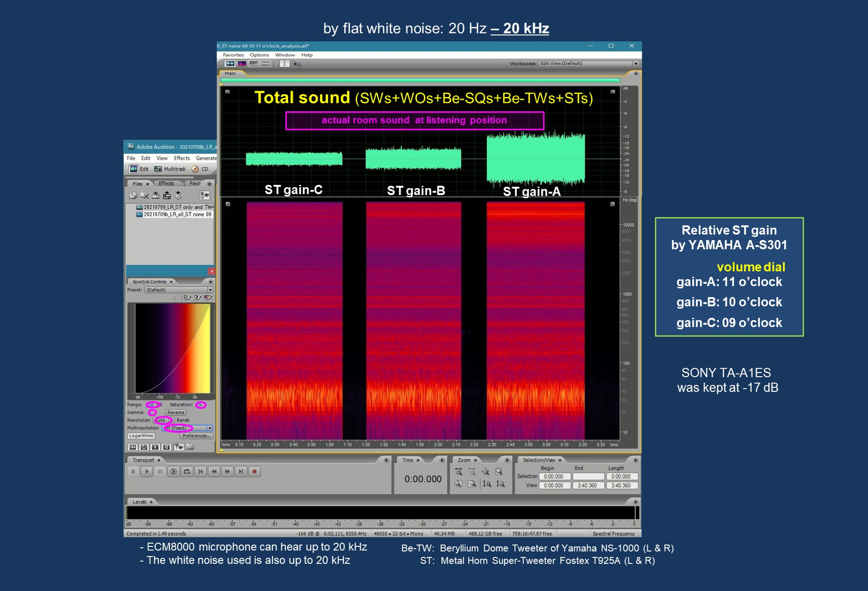868x591 pixels.
Task: Click the Time Selection tool icon
Action: (285, 63)
